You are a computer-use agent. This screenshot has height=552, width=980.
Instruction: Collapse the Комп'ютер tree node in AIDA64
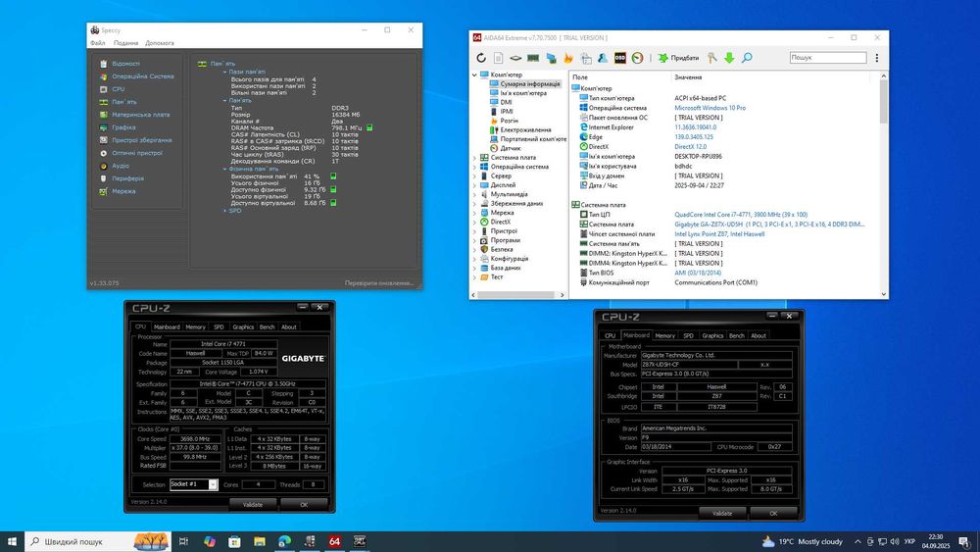tap(475, 75)
